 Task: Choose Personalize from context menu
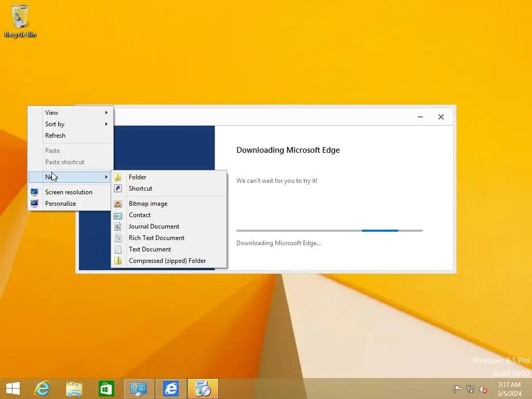pos(71,204)
